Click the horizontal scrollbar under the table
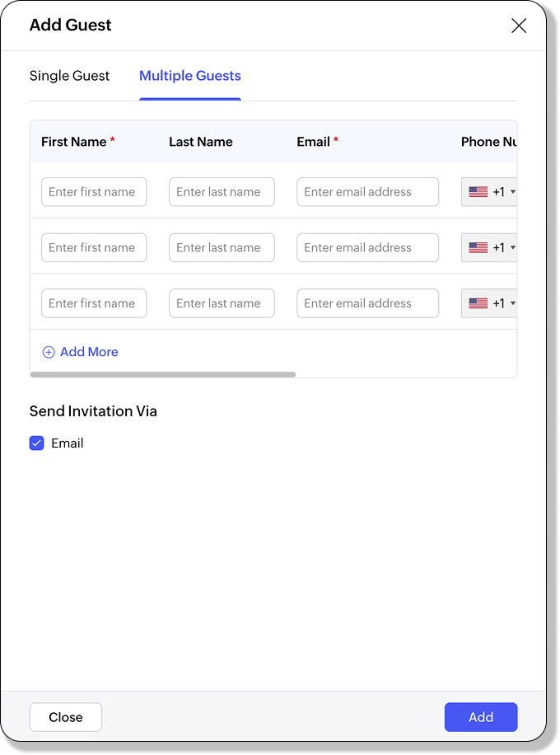Image resolution: width=560 pixels, height=755 pixels. coord(162,374)
